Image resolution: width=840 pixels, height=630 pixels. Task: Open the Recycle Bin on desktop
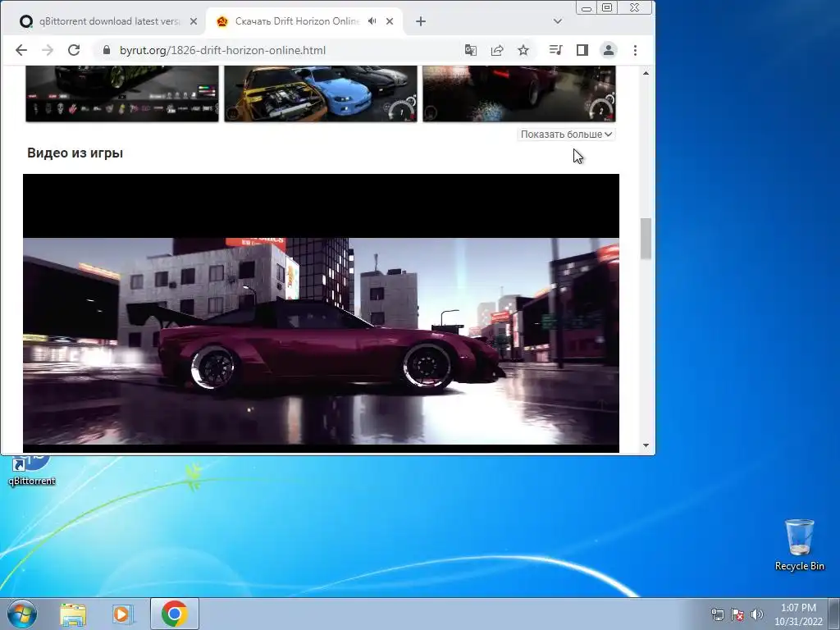tap(799, 545)
